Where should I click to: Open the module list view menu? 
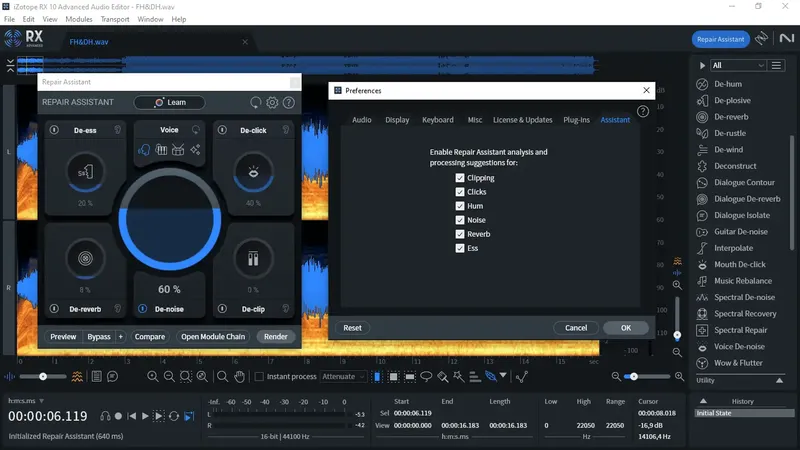pos(776,65)
